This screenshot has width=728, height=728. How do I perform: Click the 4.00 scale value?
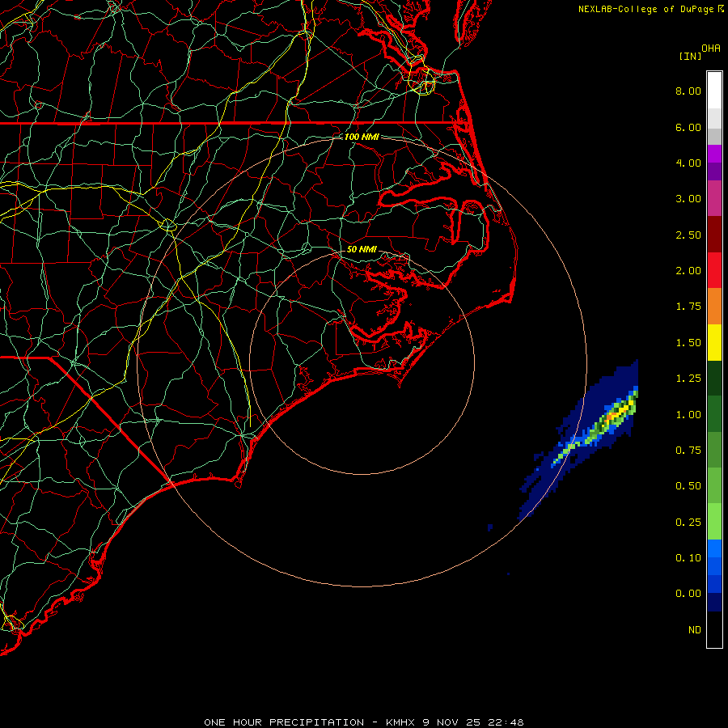[688, 163]
